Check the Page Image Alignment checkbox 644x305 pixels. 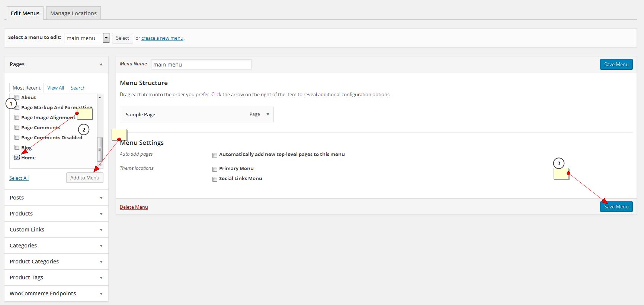tap(17, 117)
